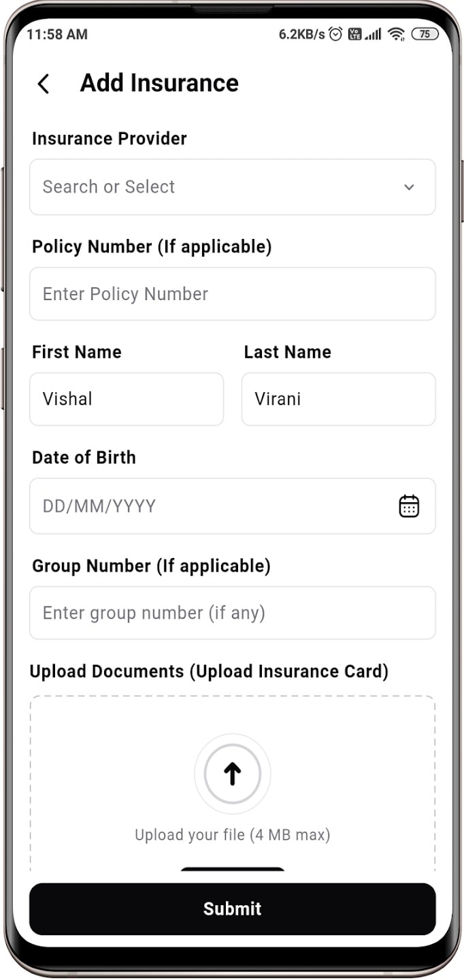Tap the upload arrow icon
Viewport: 464px width, 980px height.
click(x=232, y=774)
